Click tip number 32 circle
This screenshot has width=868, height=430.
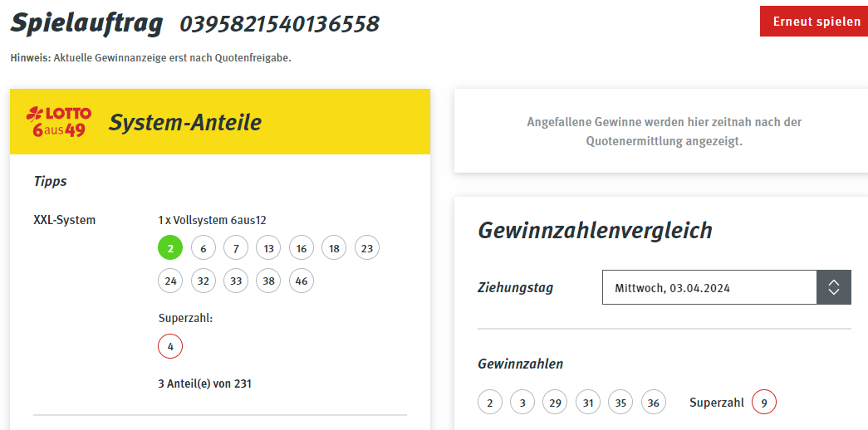[204, 281]
